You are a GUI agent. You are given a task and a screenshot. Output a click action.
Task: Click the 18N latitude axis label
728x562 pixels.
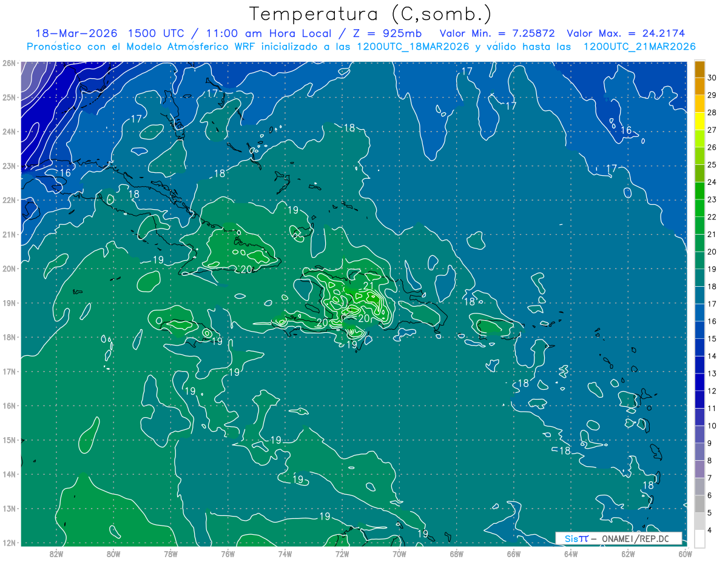[9, 337]
